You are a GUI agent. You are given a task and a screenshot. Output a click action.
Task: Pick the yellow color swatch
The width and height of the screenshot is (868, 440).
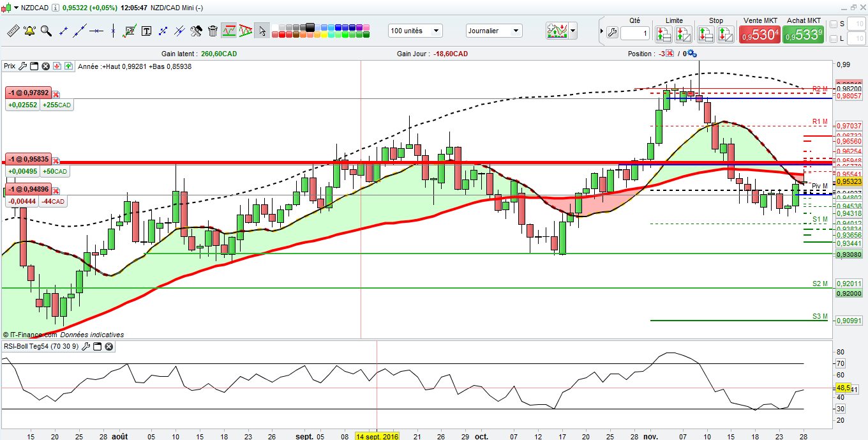324,34
